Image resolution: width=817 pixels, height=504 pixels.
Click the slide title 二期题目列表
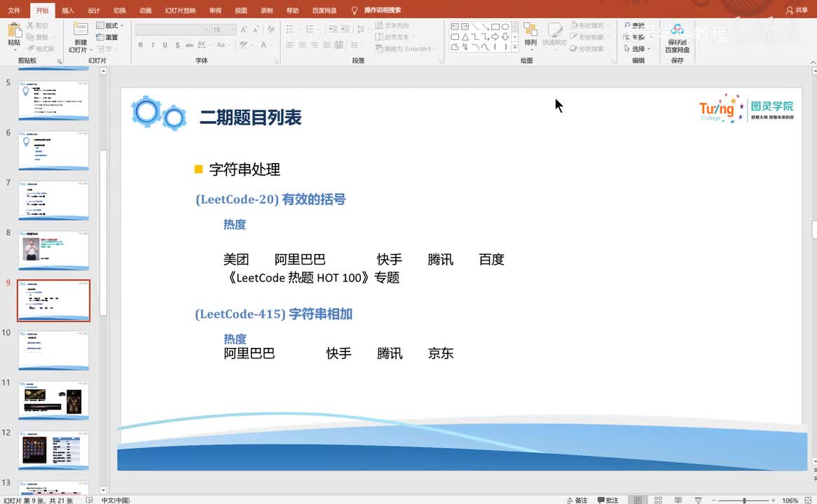251,117
